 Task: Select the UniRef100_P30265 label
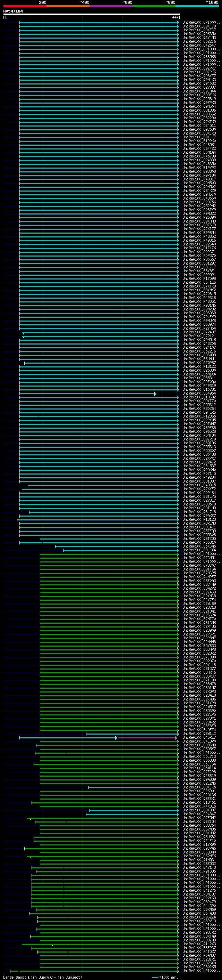[x=199, y=967]
